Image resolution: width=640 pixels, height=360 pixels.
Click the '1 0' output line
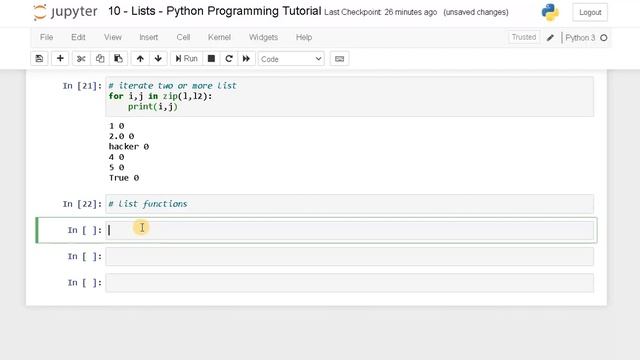tap(116, 126)
